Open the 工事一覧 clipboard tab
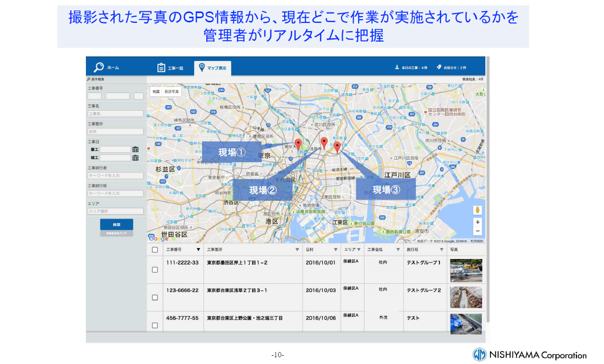 (161, 68)
